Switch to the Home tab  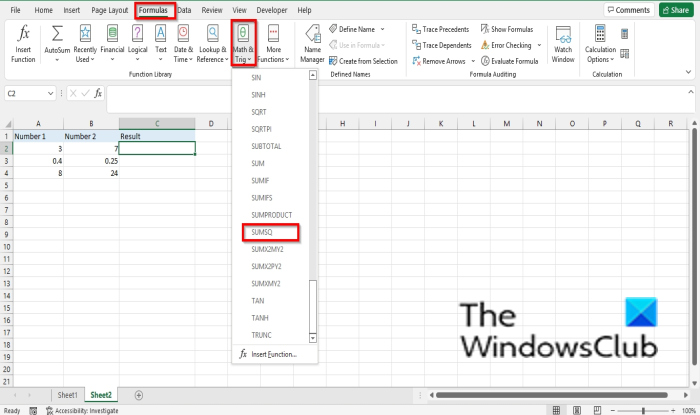(x=43, y=10)
